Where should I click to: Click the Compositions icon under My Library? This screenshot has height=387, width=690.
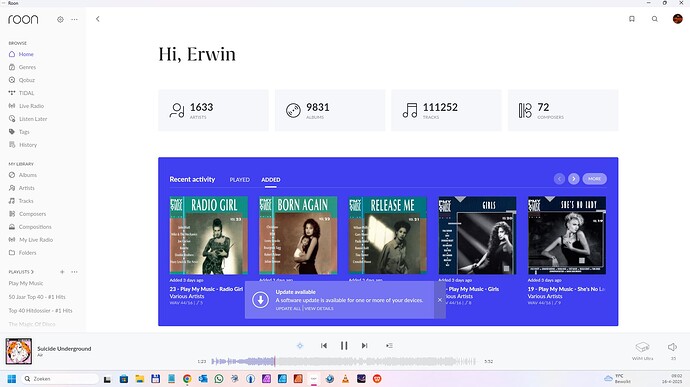(x=12, y=227)
